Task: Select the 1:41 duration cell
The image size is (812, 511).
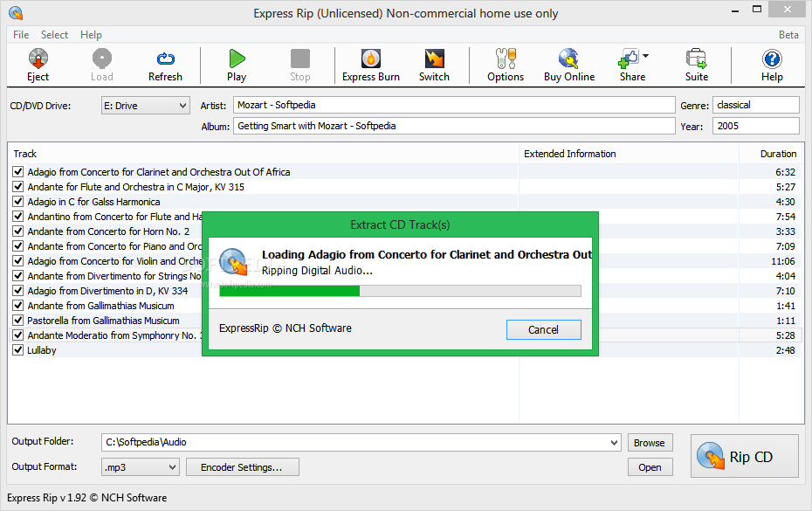Action: tap(785, 306)
